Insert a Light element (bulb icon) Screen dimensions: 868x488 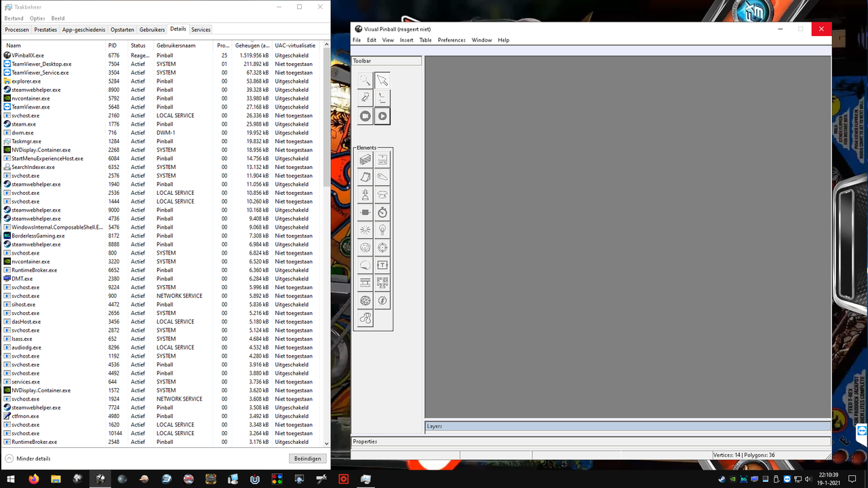tap(382, 230)
